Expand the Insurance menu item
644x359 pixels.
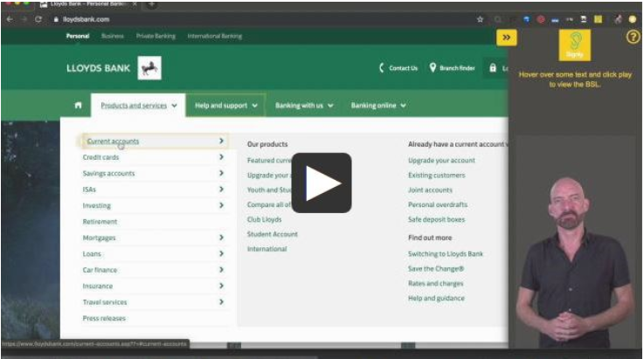pos(155,286)
